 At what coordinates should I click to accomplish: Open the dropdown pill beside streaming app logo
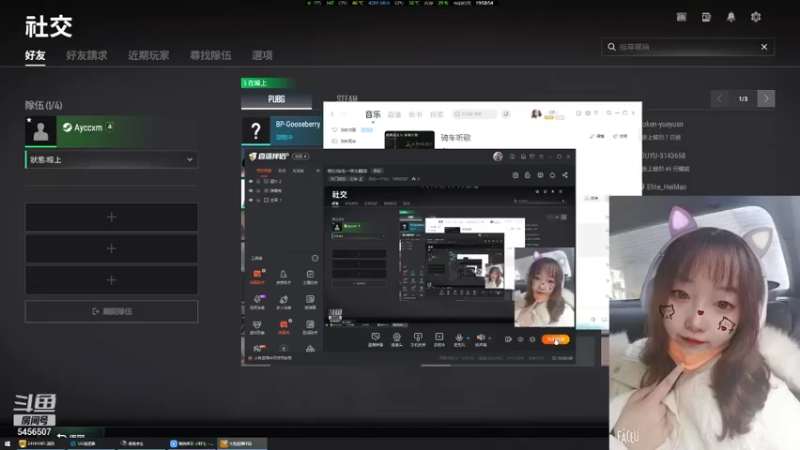[x=301, y=157]
